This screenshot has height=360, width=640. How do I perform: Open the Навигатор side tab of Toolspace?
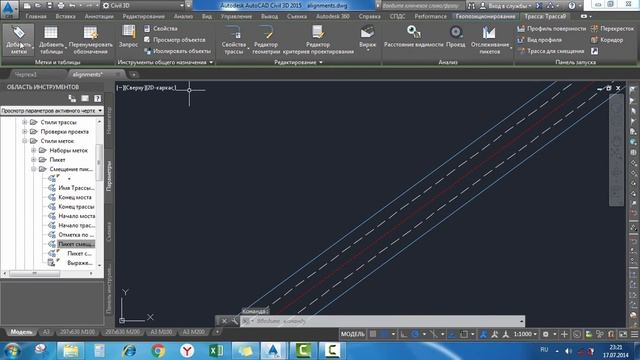[x=109, y=120]
